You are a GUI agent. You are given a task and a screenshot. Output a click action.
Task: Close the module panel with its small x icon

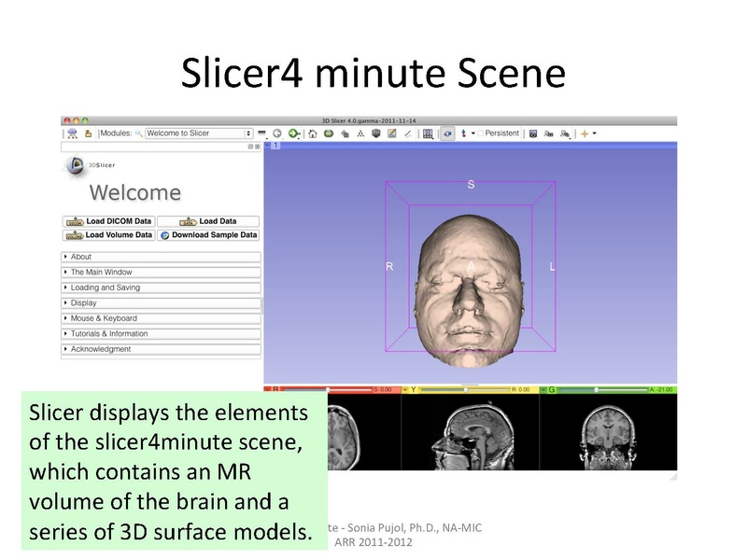point(258,147)
